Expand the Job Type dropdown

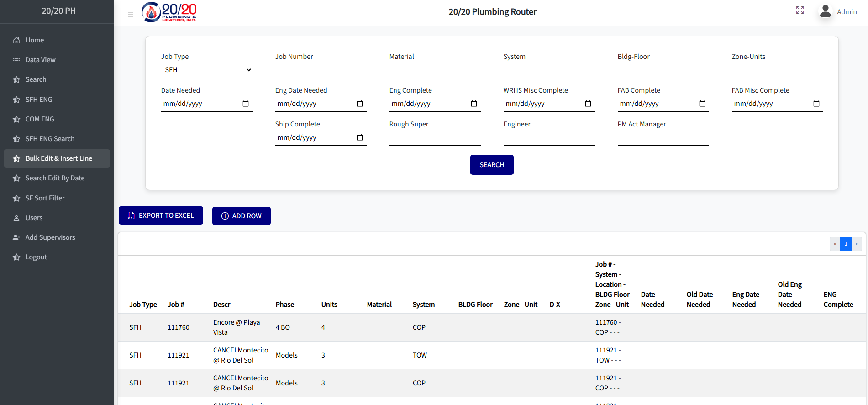click(x=206, y=70)
